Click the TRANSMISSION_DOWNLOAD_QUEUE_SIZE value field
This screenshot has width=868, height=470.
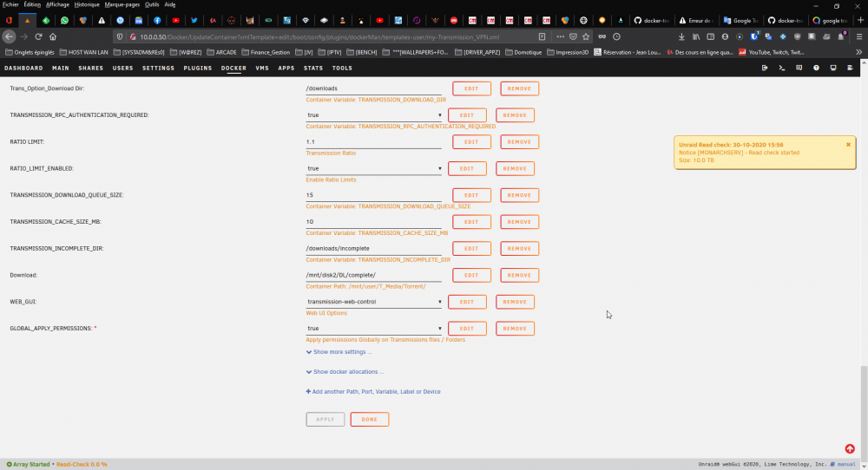tap(373, 195)
